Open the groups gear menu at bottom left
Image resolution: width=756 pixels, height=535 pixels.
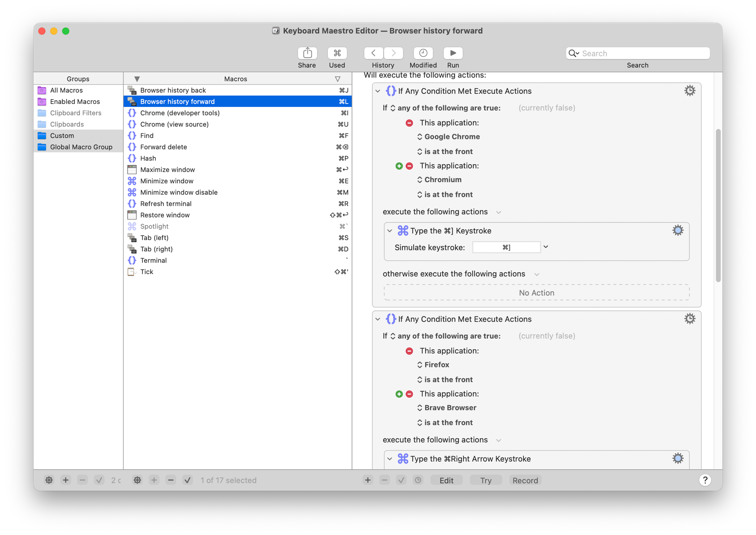pos(49,480)
